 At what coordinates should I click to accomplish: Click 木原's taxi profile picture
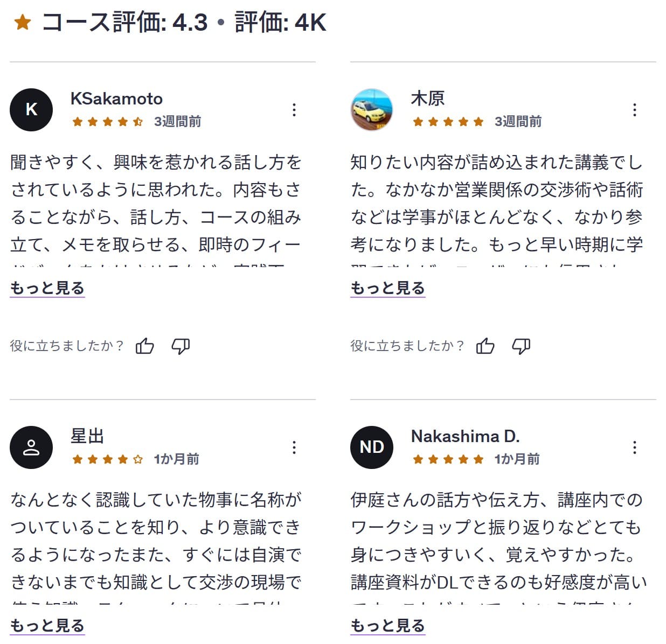tap(371, 109)
